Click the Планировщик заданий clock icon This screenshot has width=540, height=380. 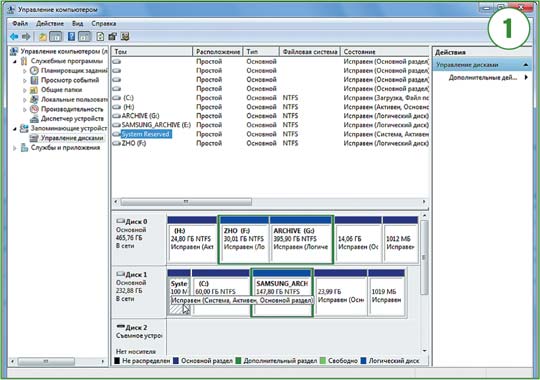pyautogui.click(x=34, y=71)
